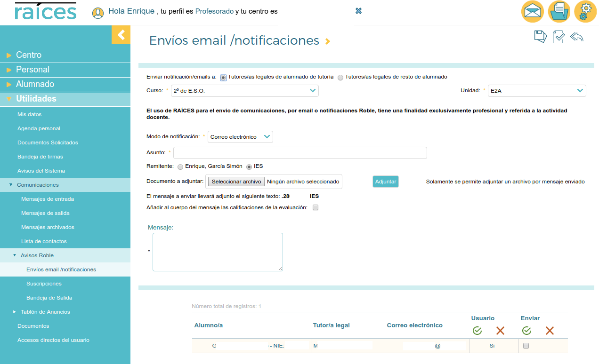Deselect all recipients with the red Enviar X
This screenshot has height=364, width=599.
(x=550, y=331)
